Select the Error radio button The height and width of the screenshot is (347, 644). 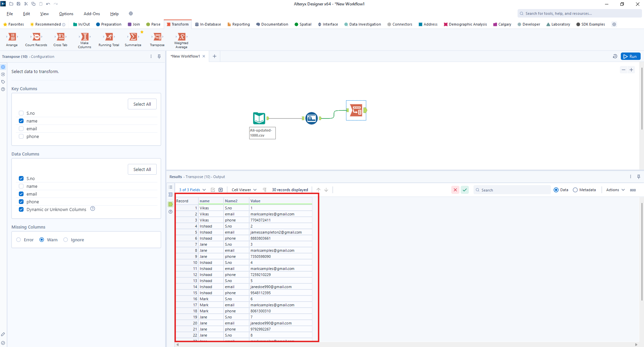tap(18, 240)
